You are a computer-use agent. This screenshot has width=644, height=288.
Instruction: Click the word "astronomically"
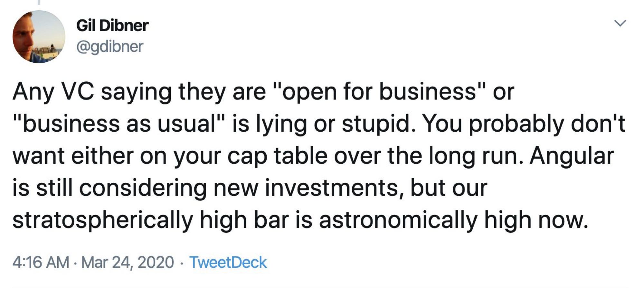pos(398,220)
